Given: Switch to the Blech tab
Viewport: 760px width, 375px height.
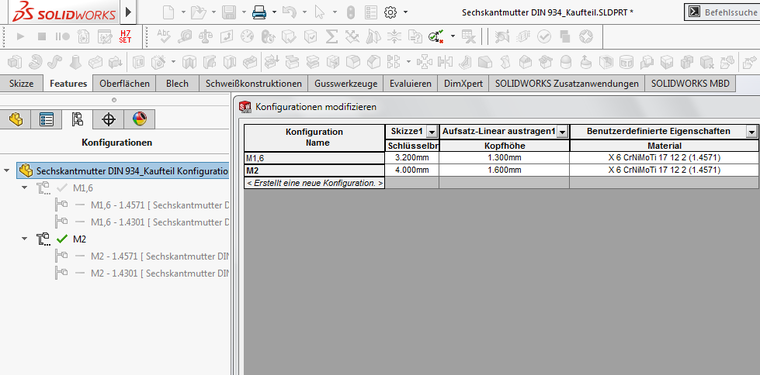Looking at the screenshot, I should coord(177,83).
